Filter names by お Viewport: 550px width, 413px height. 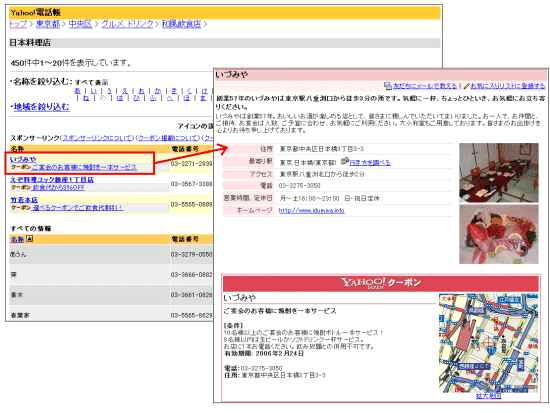click(x=141, y=91)
